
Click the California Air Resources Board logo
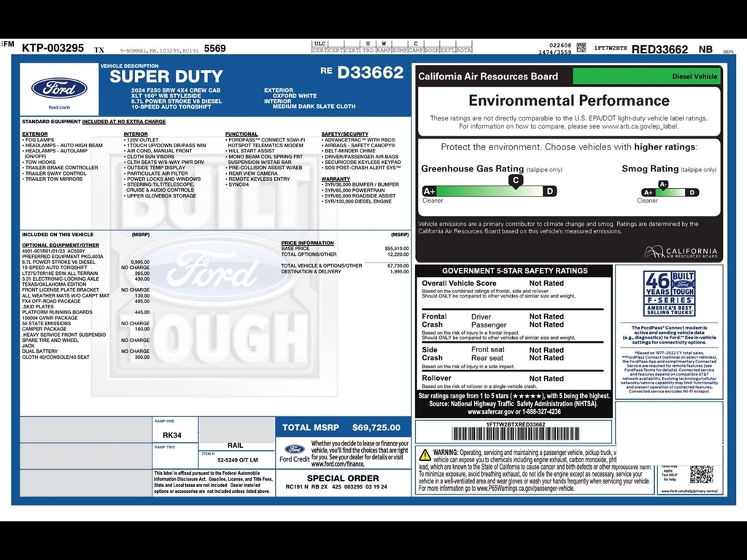pos(681,252)
